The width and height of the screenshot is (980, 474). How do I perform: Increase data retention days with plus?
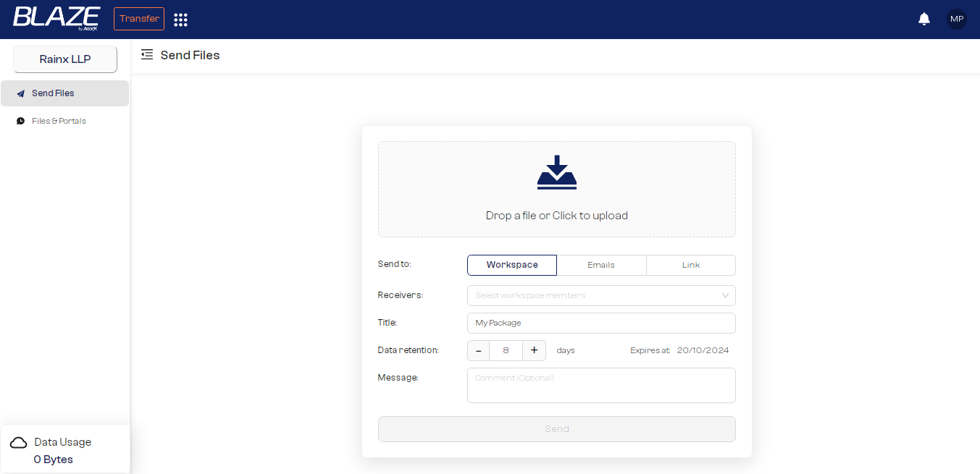[534, 350]
